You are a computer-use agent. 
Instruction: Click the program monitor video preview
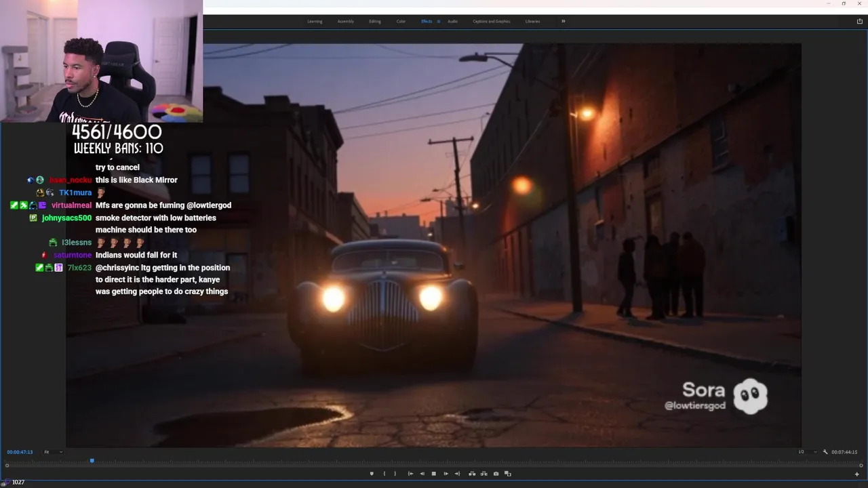click(434, 245)
